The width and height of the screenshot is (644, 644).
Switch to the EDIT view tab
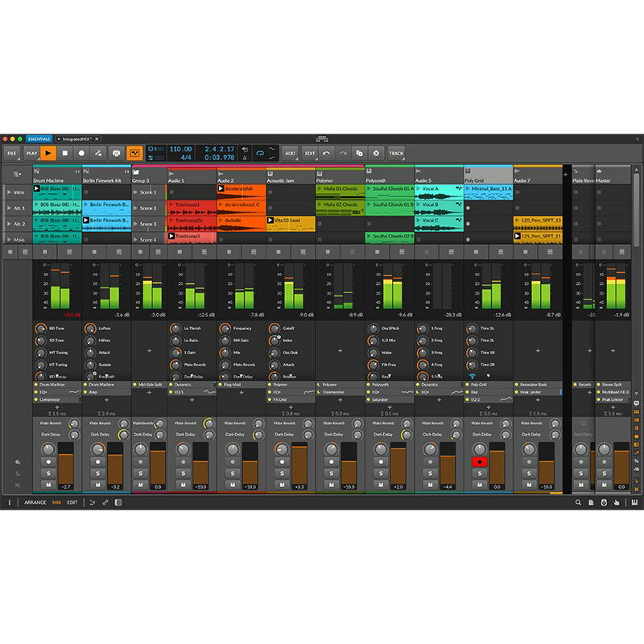72,502
